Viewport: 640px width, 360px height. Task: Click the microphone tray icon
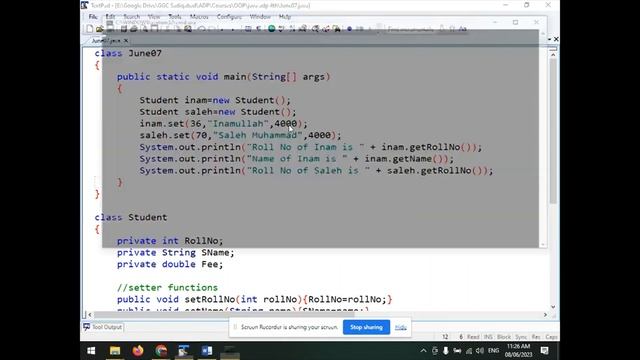coord(446,351)
